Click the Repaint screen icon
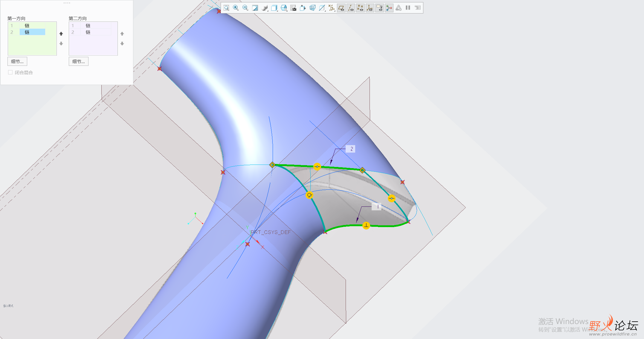644x339 pixels. [255, 8]
